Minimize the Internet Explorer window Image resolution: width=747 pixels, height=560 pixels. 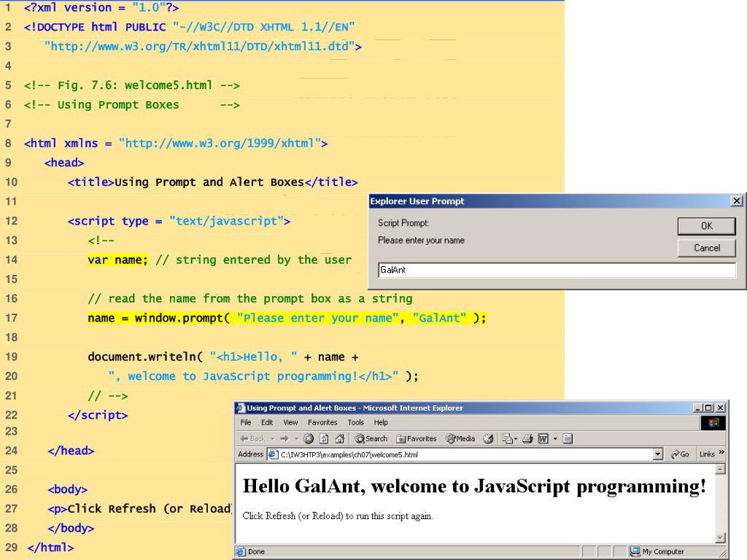click(x=698, y=408)
